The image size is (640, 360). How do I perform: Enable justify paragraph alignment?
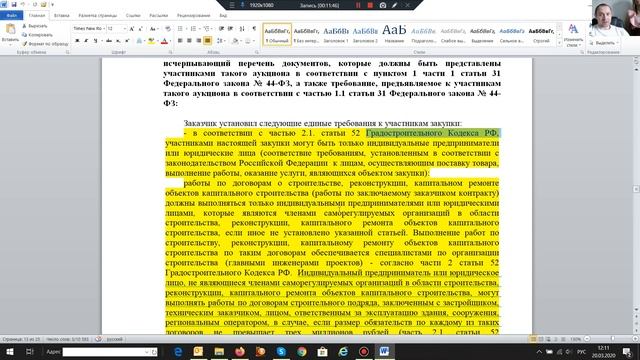(x=207, y=41)
